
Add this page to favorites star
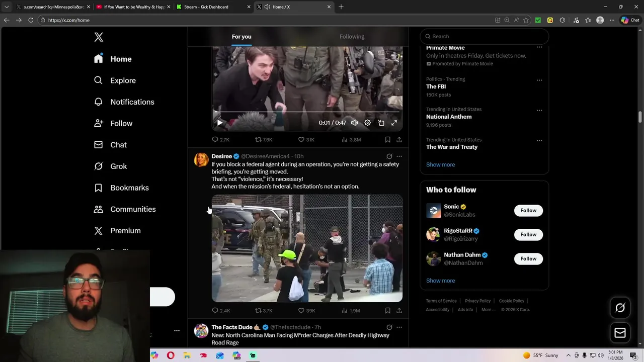(x=526, y=20)
